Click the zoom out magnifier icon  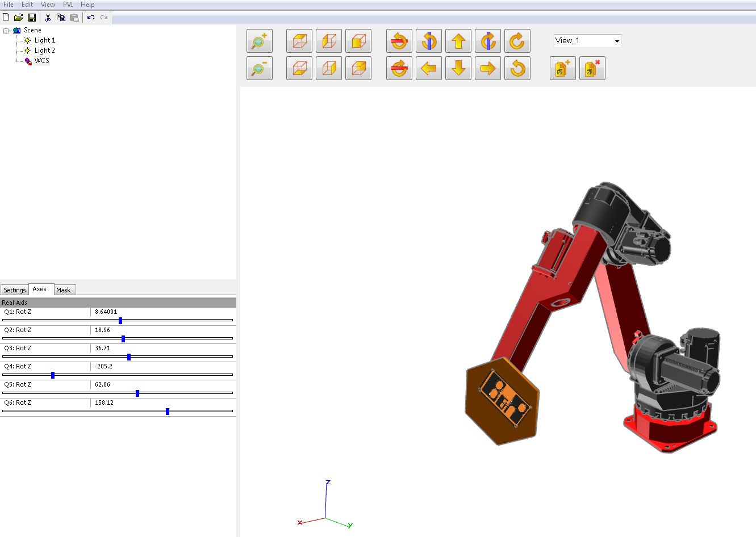[x=260, y=69]
